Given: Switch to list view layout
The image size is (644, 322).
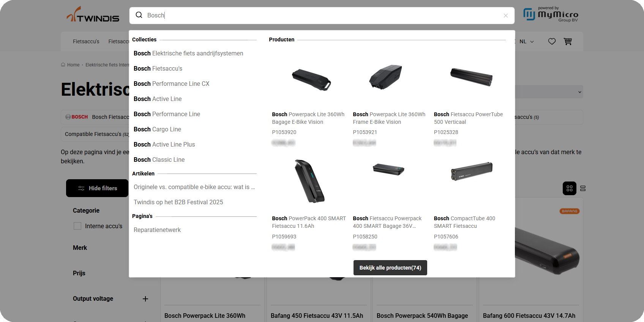Looking at the screenshot, I should 583,188.
